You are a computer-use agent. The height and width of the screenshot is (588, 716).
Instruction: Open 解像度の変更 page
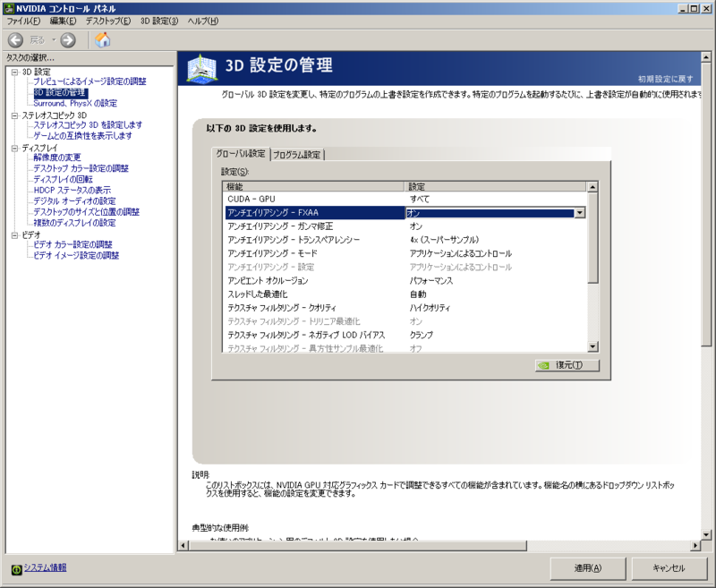56,158
